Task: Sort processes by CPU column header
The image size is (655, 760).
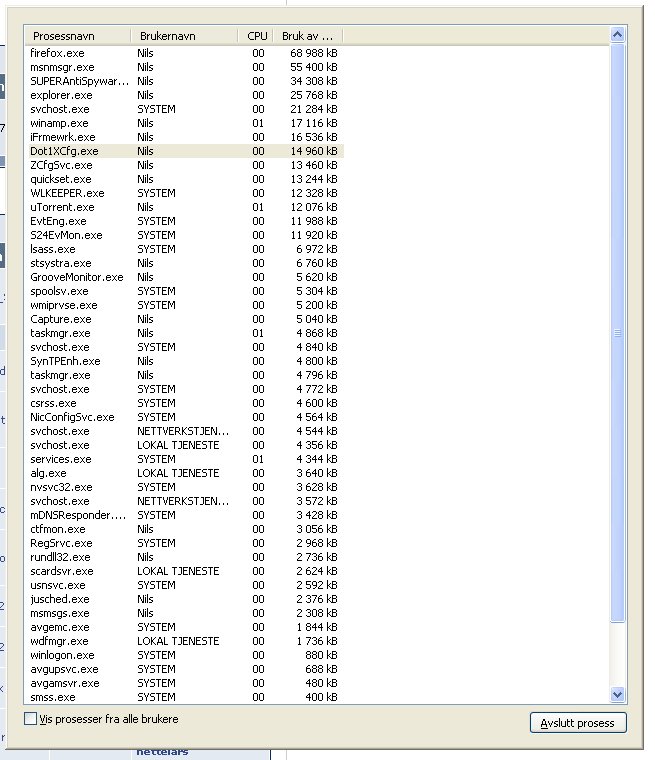Action: click(x=256, y=36)
